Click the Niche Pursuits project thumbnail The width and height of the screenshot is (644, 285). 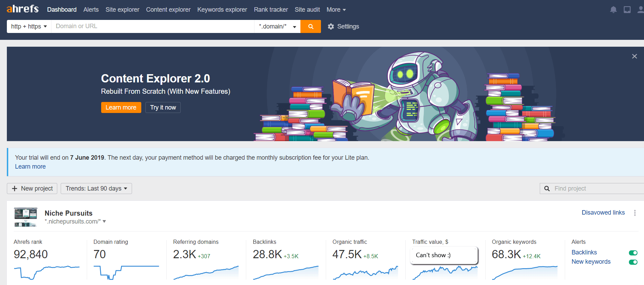click(26, 217)
